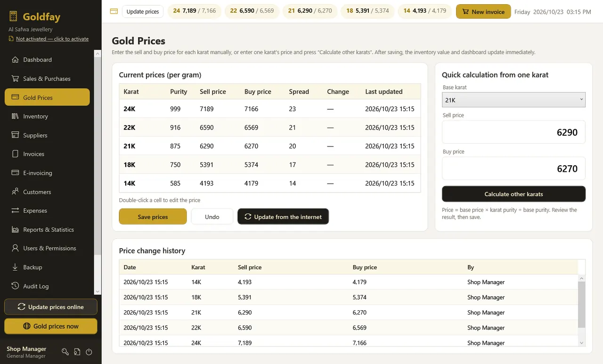Click the Gold Prices card icon in sidebar
The width and height of the screenshot is (603, 364).
coord(15,97)
